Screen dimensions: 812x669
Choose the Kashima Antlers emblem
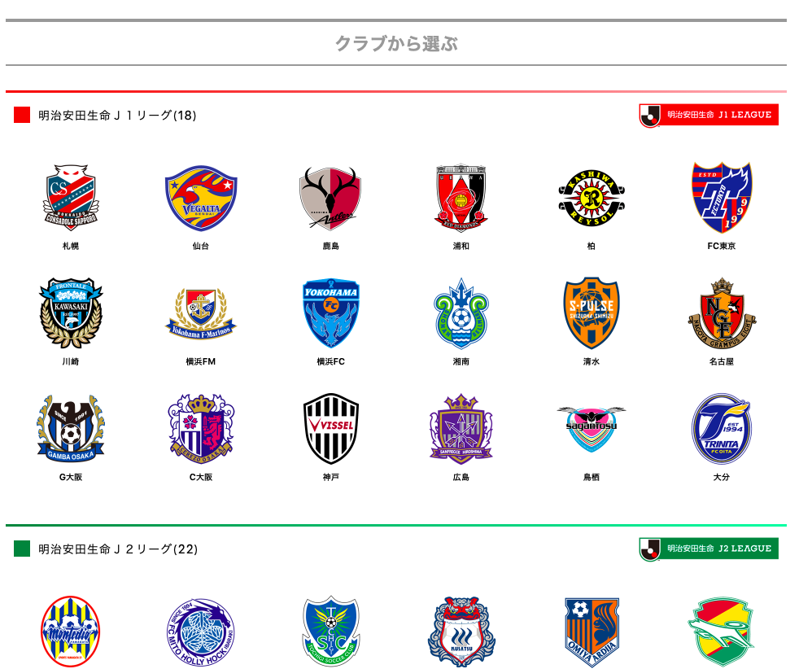330,198
